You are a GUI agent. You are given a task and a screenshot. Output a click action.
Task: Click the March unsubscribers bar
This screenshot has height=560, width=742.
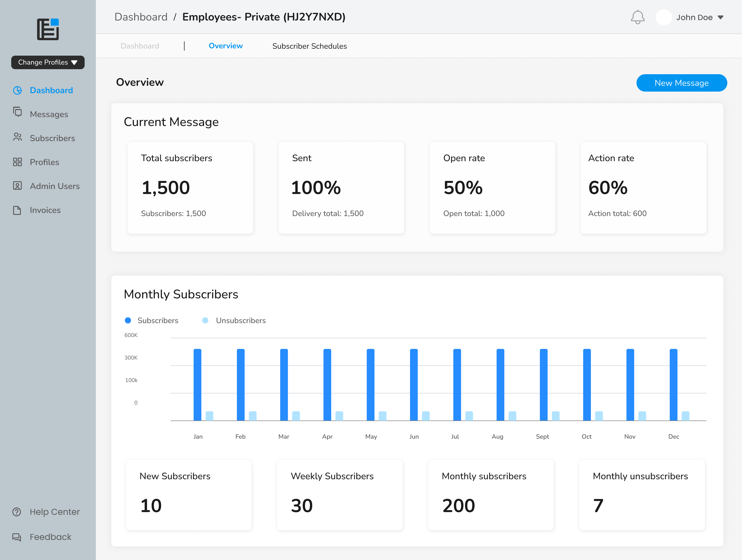coord(296,416)
